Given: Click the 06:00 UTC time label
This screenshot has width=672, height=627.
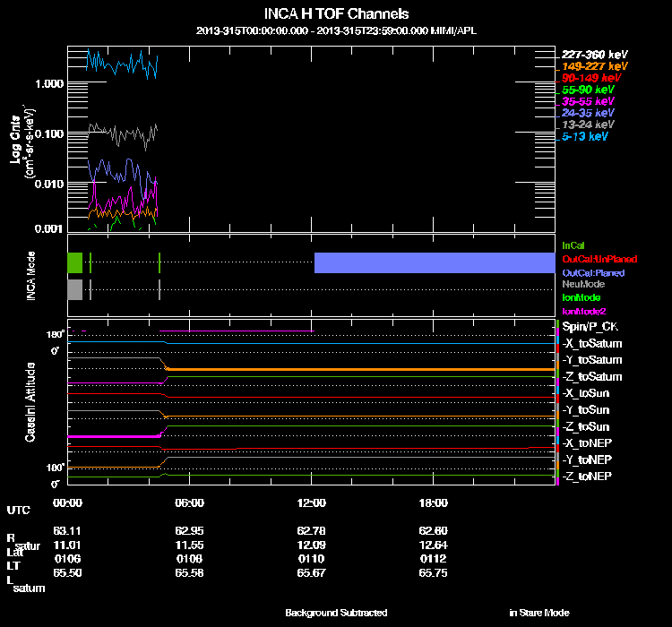Looking at the screenshot, I should click(189, 502).
